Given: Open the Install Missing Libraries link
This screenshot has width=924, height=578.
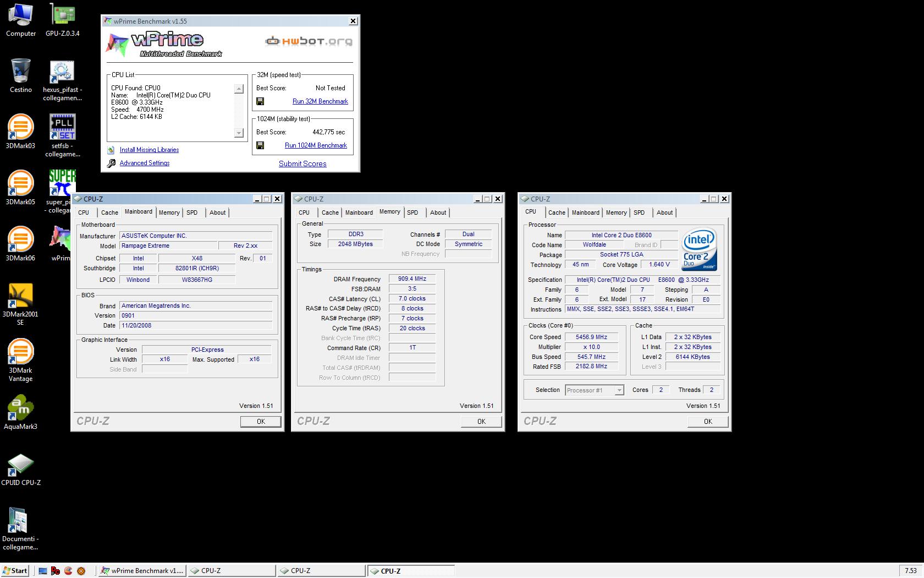Looking at the screenshot, I should point(149,150).
